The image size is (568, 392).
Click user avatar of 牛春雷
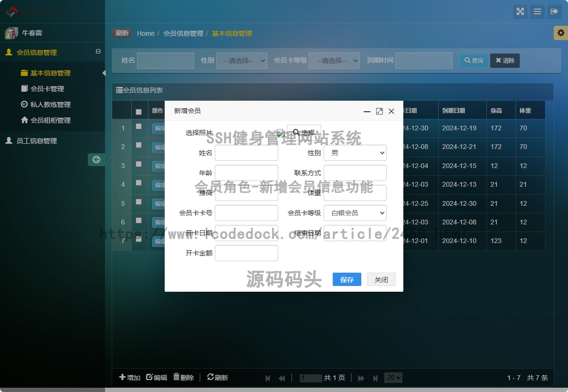[11, 33]
